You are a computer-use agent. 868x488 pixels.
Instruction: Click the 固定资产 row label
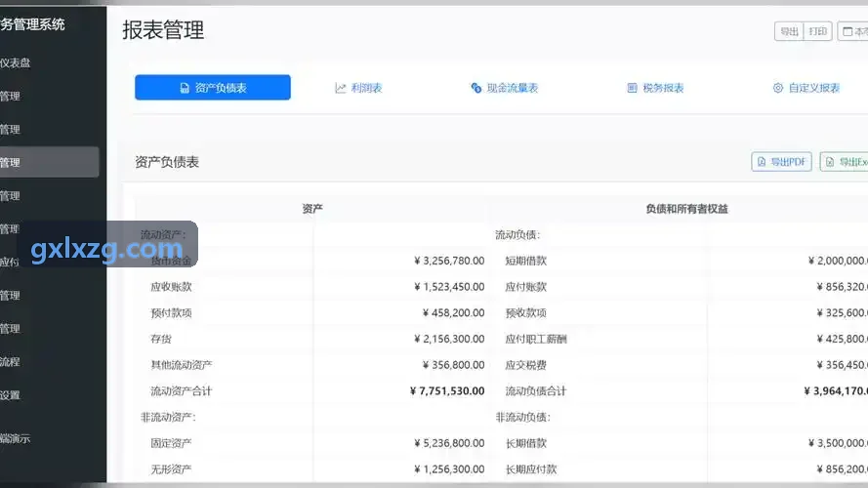[171, 443]
